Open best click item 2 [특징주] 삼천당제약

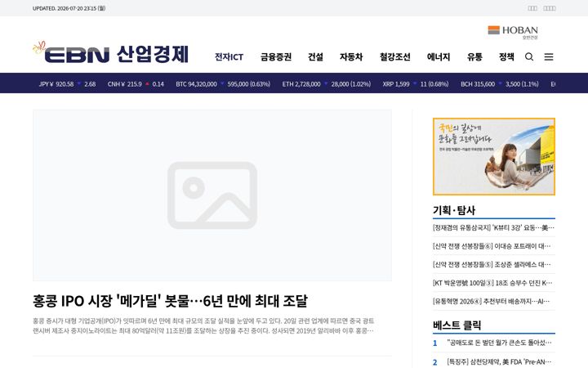coord(499,361)
